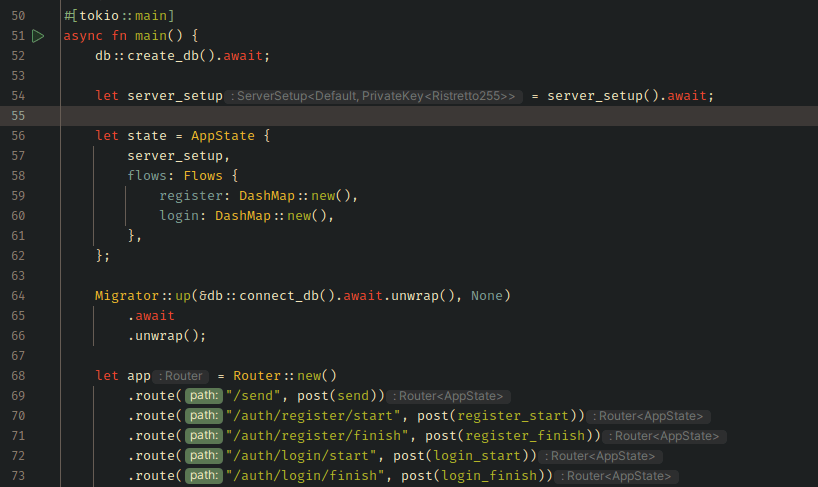
Task: Click Router::new() on line 68
Action: click(x=285, y=376)
